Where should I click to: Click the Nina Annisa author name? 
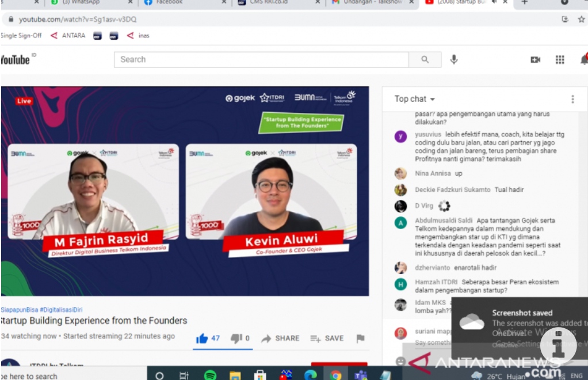[x=433, y=174]
